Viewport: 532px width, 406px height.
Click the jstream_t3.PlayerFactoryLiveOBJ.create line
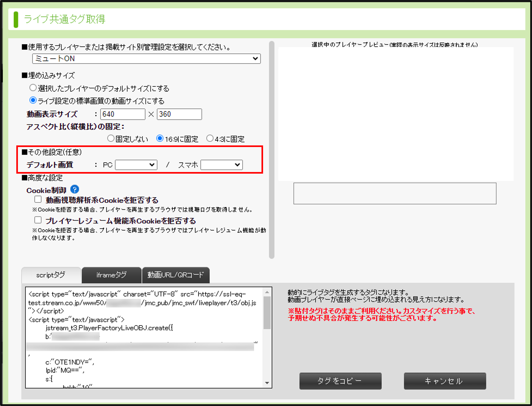click(109, 328)
